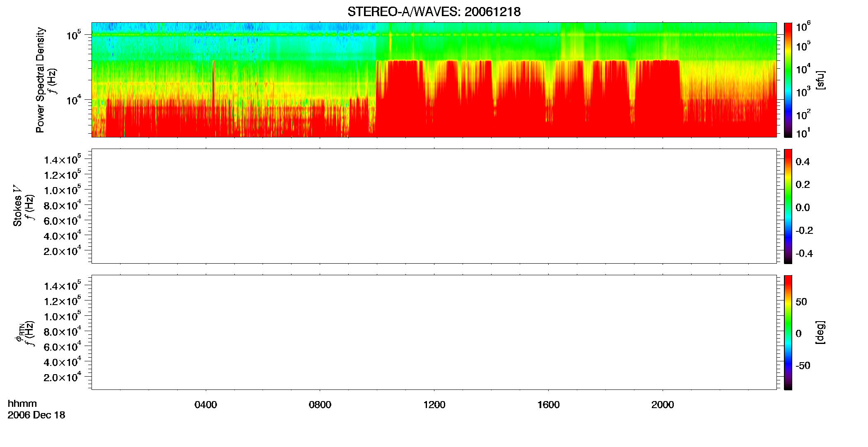868x447 pixels.
Task: Click the Stokes V axis label
Action: coord(17,206)
